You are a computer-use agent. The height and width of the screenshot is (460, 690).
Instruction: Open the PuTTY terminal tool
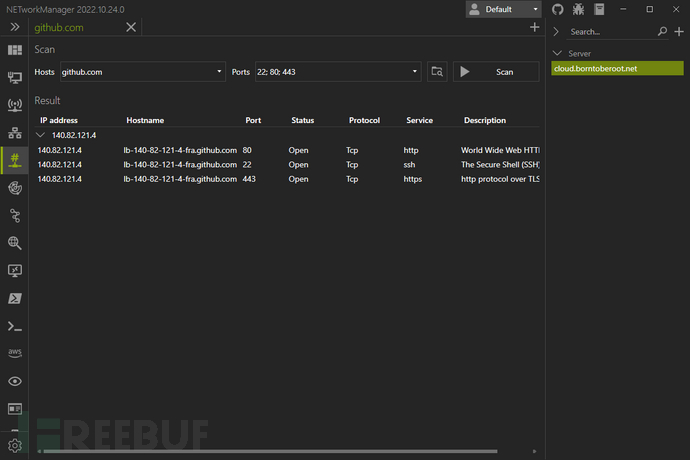(x=15, y=326)
